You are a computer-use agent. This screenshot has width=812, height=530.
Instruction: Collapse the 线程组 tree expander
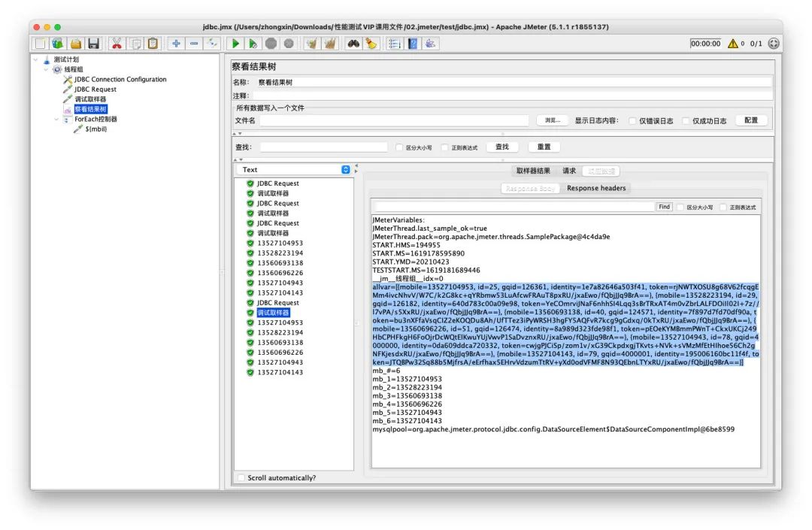tap(46, 69)
